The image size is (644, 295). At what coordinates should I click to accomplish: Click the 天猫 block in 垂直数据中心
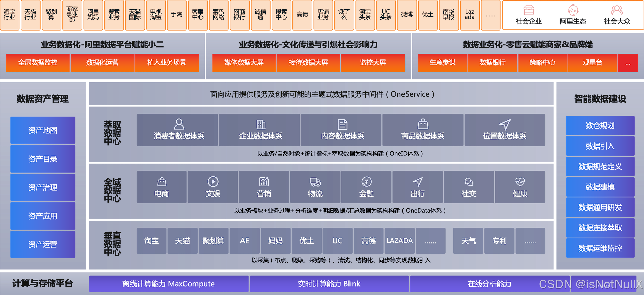click(x=182, y=241)
